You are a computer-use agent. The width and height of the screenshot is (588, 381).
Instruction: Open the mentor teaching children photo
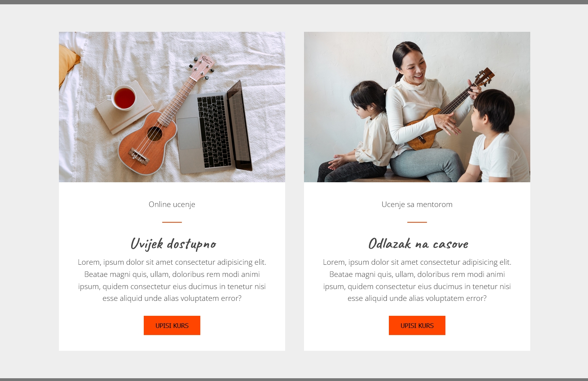[x=417, y=107]
